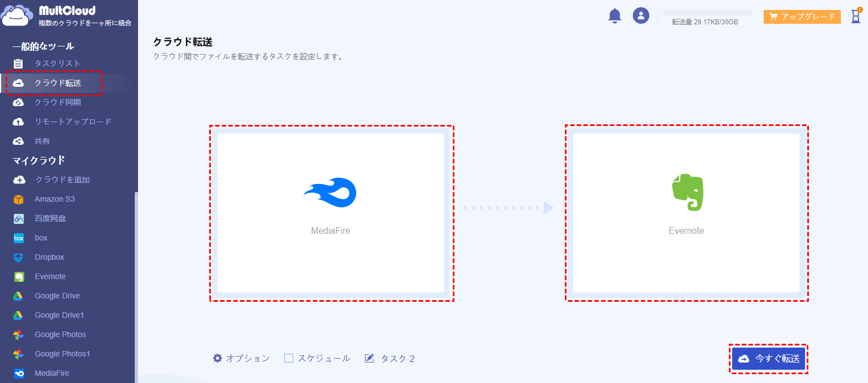
Task: Click the sidebar vertical scrollbar
Action: pos(136,287)
